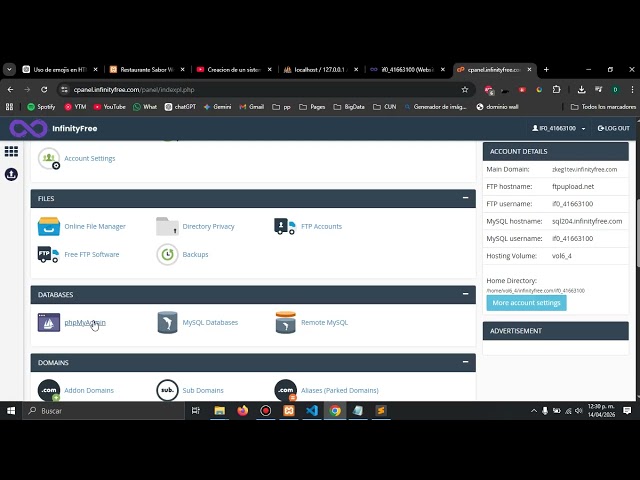
Task: Click the Windows Buscar search box
Action: (104, 411)
